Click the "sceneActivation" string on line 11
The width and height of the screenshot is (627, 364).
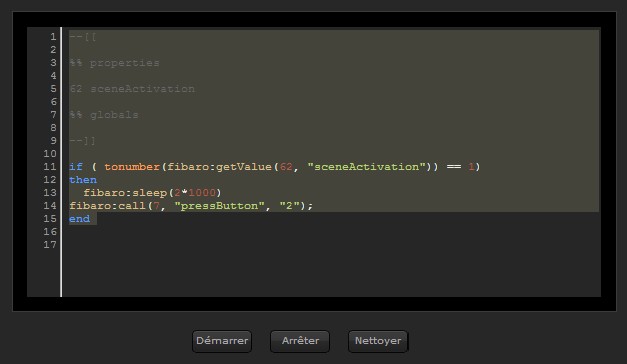pyautogui.click(x=366, y=167)
